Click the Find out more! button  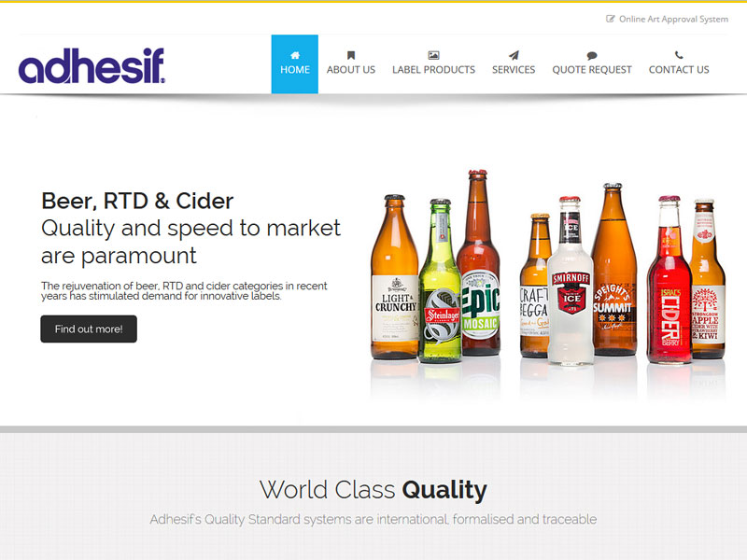point(89,329)
